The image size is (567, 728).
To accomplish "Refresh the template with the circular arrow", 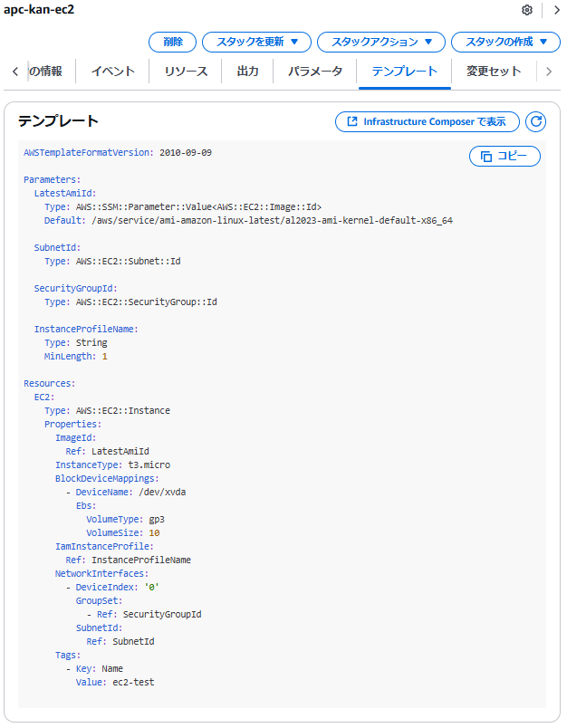I will coord(535,121).
